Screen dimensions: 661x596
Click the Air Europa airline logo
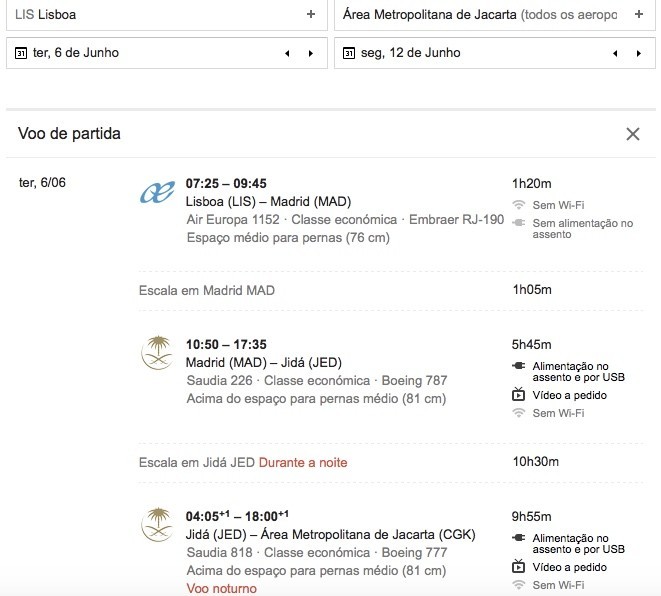[x=157, y=193]
